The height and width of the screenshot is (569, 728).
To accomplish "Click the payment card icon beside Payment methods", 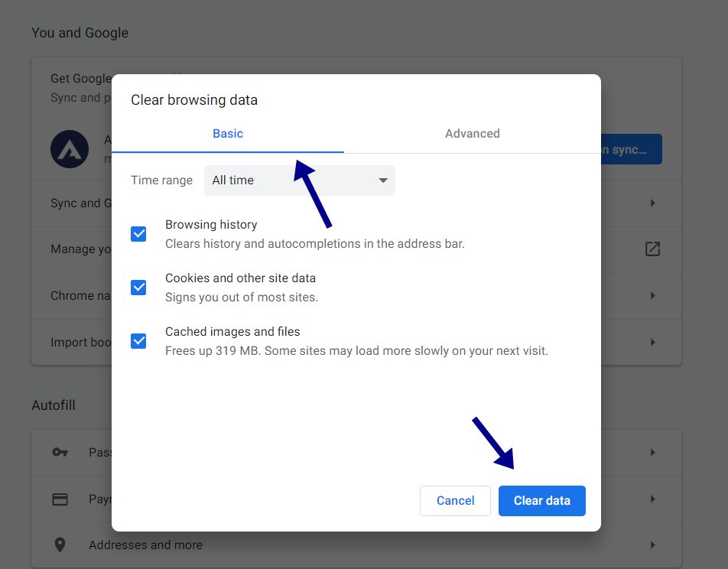I will pyautogui.click(x=60, y=499).
